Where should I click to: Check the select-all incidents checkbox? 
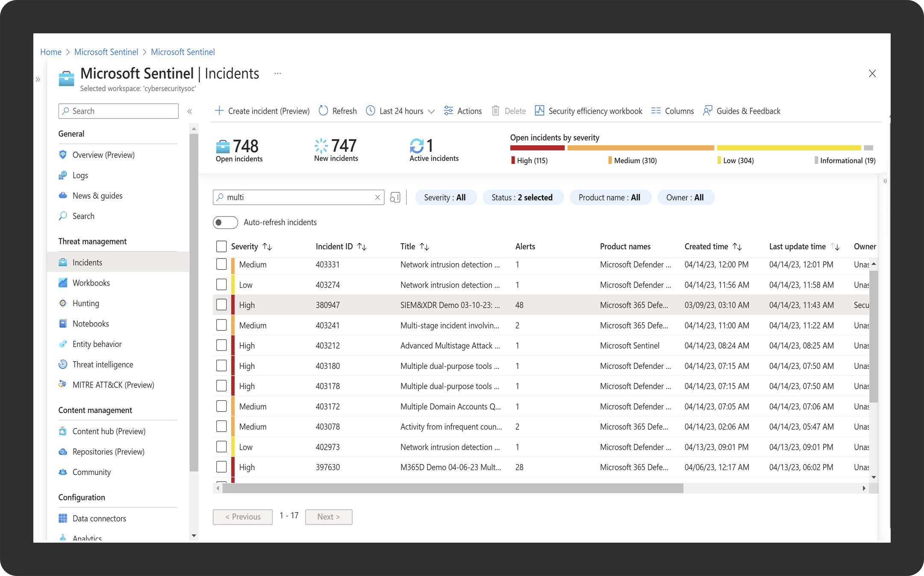coord(221,247)
